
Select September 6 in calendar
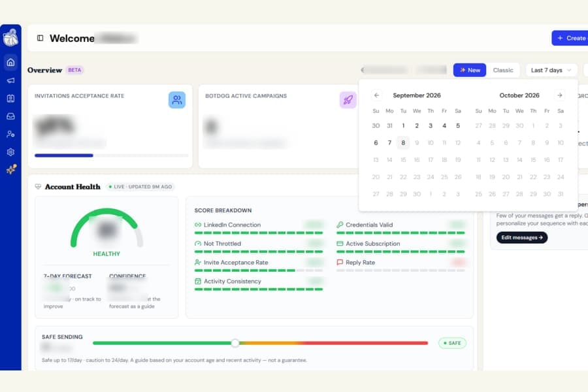(376, 142)
